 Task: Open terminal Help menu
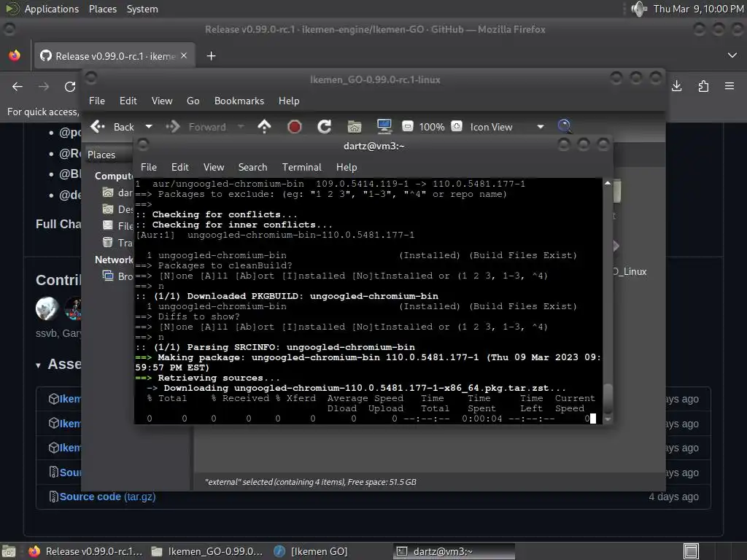coord(347,167)
